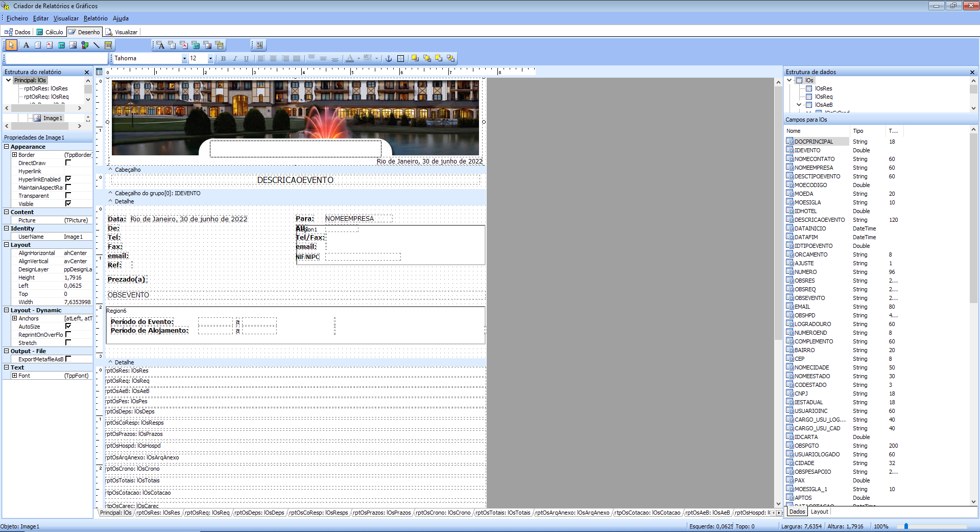Image resolution: width=980 pixels, height=532 pixels.
Task: Click the anchor icon in format toolbar
Action: point(388,59)
